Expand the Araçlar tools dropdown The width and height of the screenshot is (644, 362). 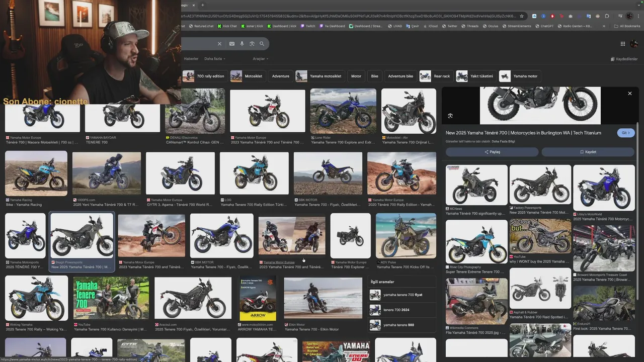pyautogui.click(x=260, y=59)
